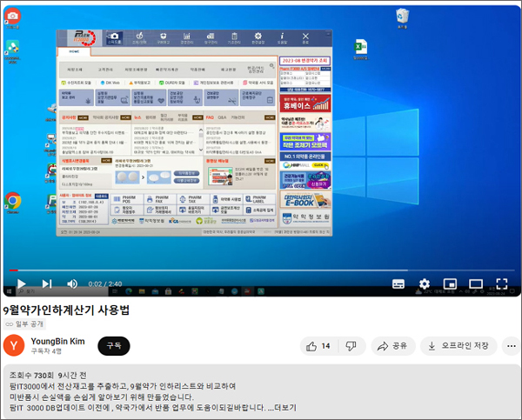
Task: Open the 휴베이스 red banner
Action: (x=305, y=103)
